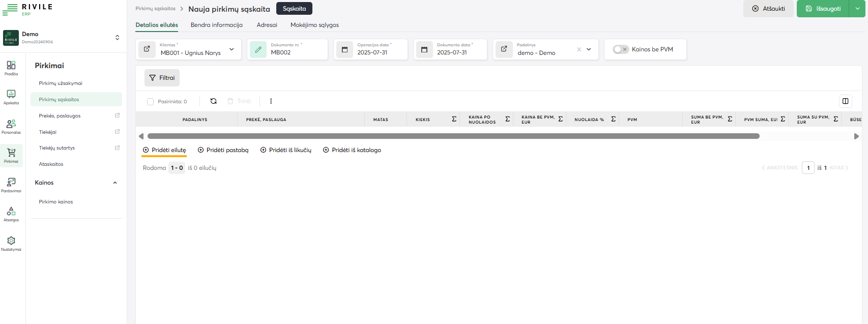This screenshot has width=868, height=324.
Task: Click the horizontal table scrollbar
Action: pos(453,136)
